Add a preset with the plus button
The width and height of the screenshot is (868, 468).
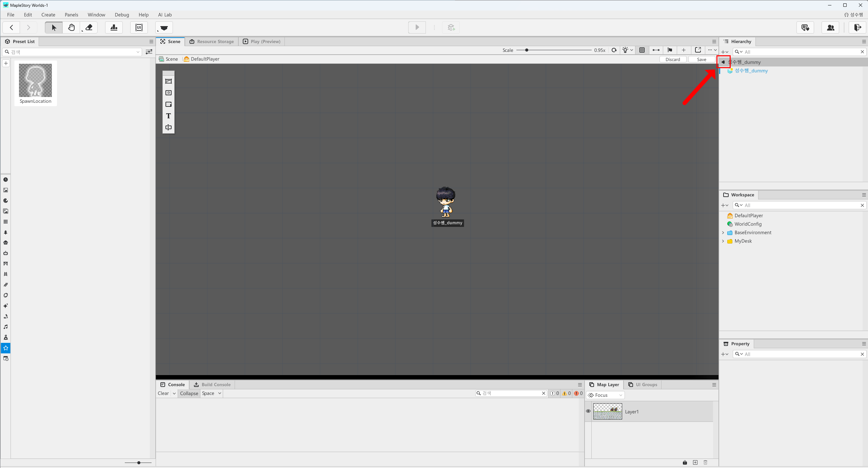pyautogui.click(x=6, y=63)
